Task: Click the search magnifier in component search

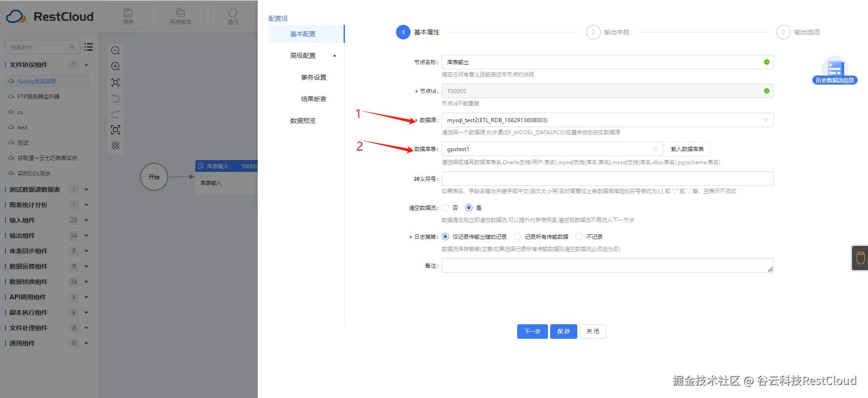Action: [72, 47]
